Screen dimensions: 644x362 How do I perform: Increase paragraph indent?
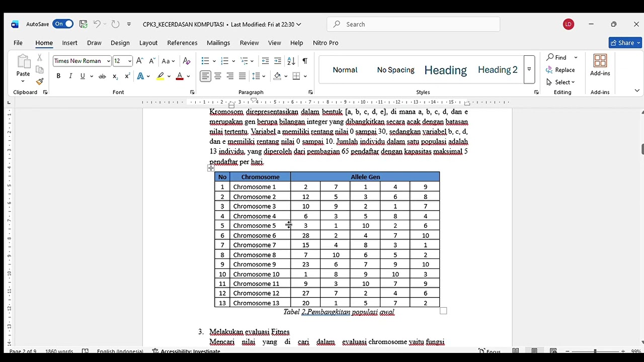[277, 61]
